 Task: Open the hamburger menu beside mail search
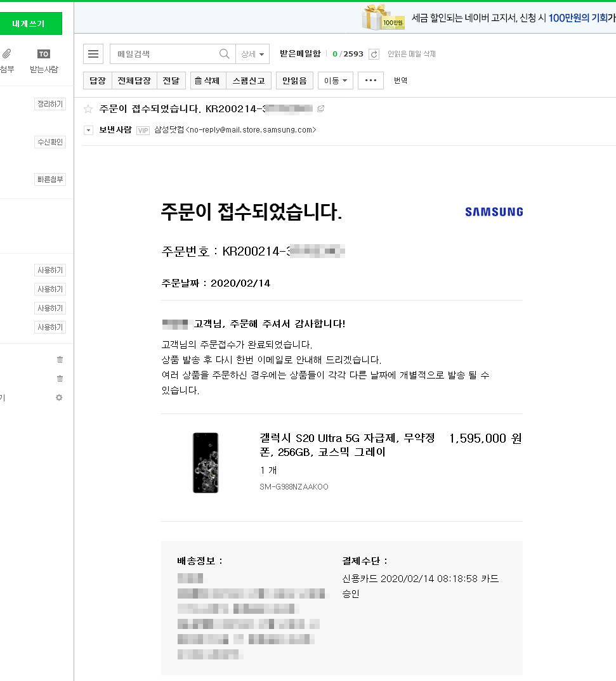pos(93,54)
